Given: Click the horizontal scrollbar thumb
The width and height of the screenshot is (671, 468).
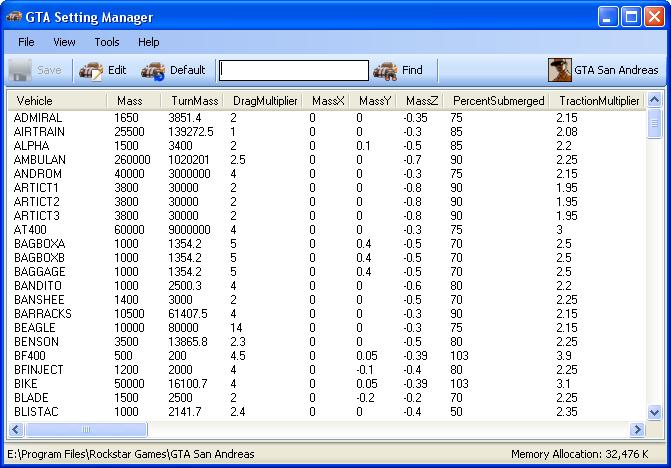Looking at the screenshot, I should tap(86, 429).
